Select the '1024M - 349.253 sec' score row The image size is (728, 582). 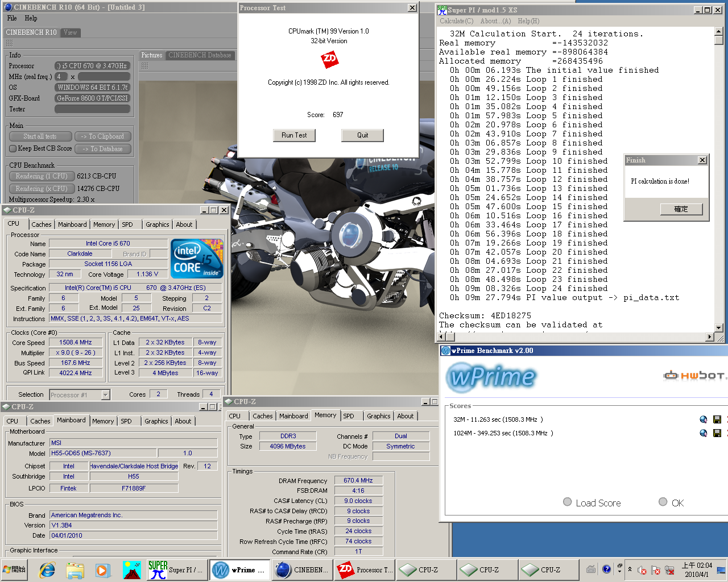[503, 433]
